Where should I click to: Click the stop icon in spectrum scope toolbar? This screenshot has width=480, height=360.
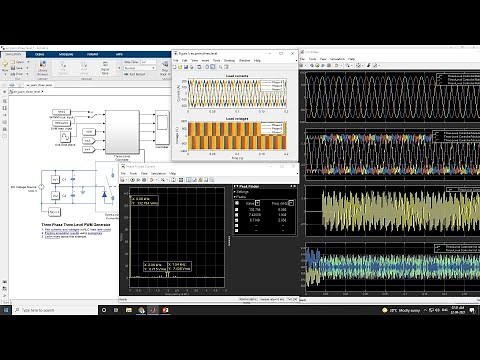click(144, 180)
